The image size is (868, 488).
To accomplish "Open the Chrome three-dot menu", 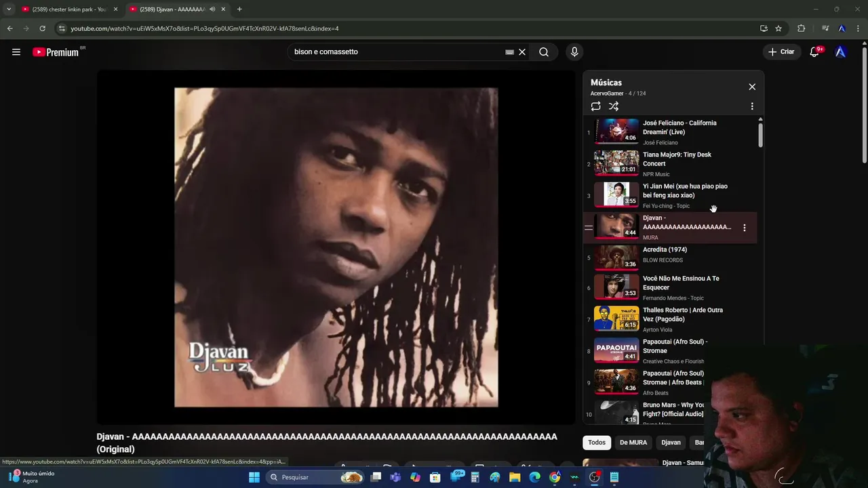I will [859, 28].
